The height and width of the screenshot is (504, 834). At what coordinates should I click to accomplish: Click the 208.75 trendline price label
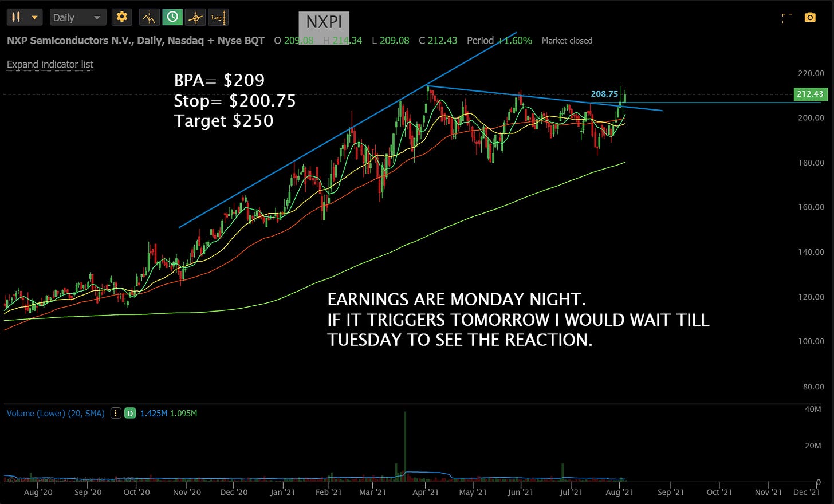[604, 94]
